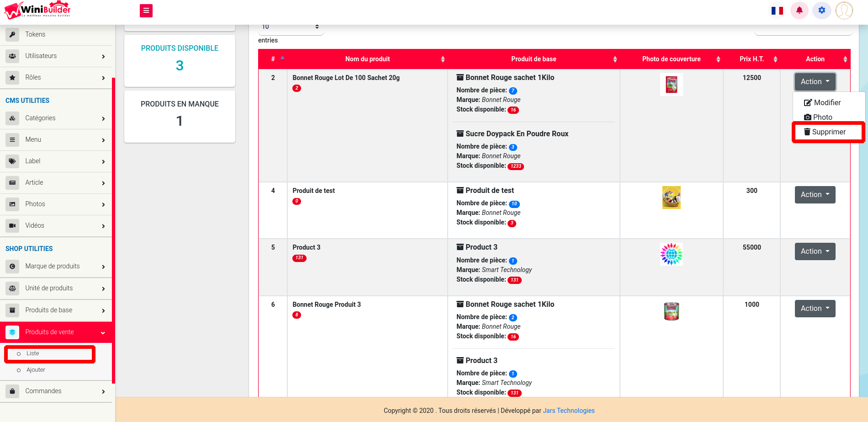This screenshot has height=422, width=868.
Task: Expand the Label menu chevron
Action: [103, 161]
